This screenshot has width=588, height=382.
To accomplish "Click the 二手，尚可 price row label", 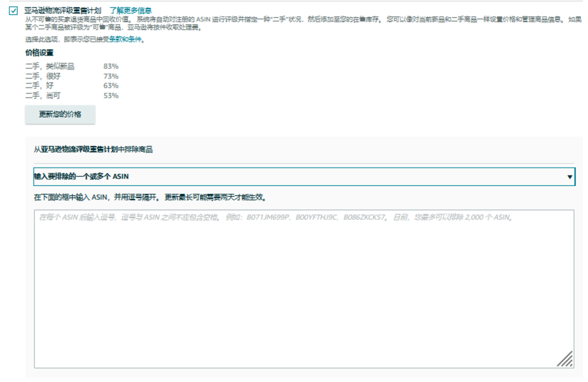I will point(43,95).
